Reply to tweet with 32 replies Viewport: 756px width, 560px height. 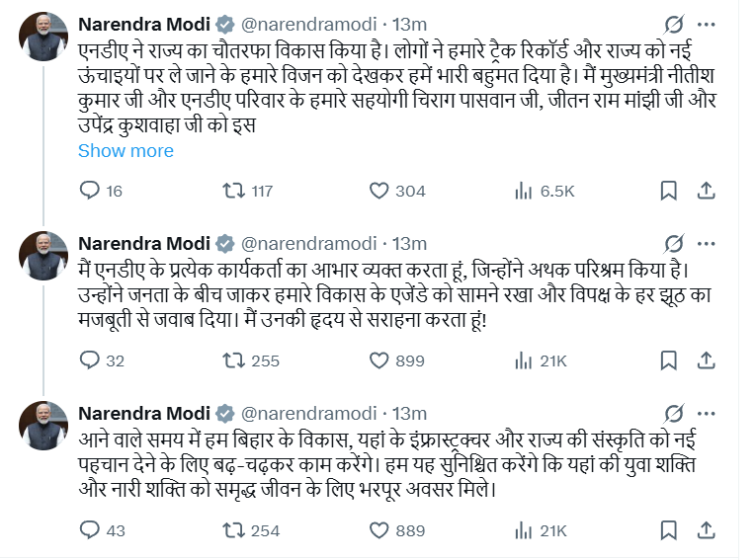coord(90,360)
